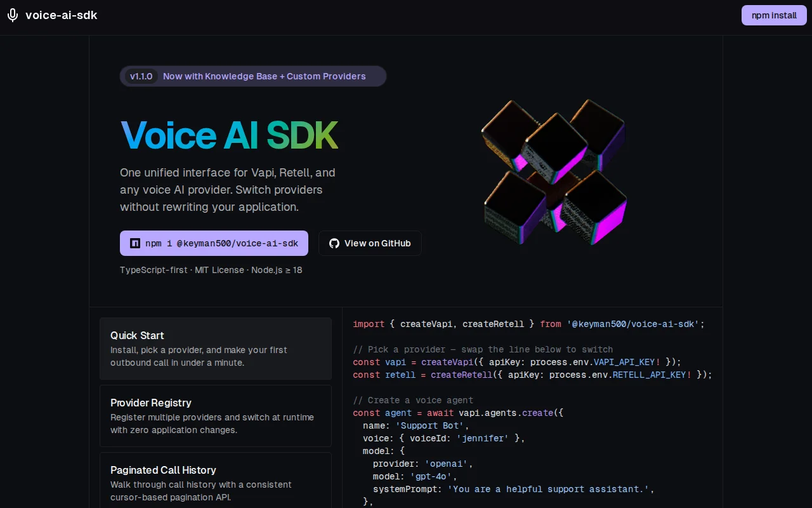Open the voice-ai-sdk home title link
The image size is (812, 508).
point(61,15)
